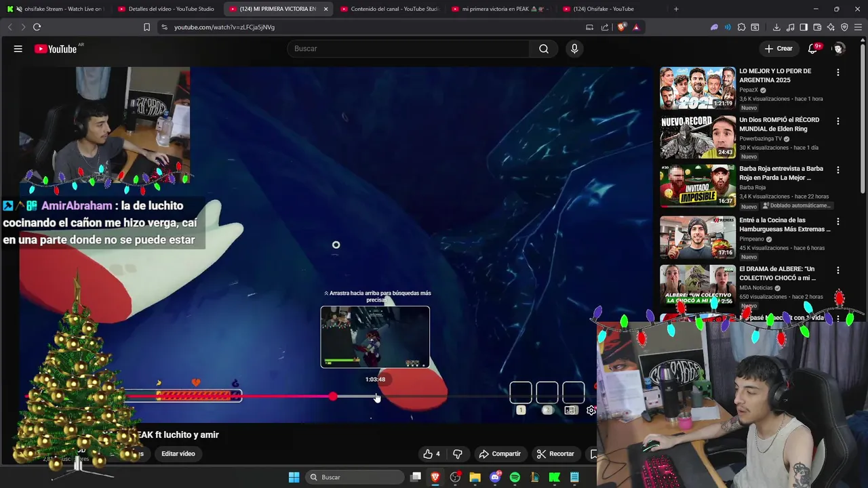Open Kick app from the taskbar

(x=555, y=477)
